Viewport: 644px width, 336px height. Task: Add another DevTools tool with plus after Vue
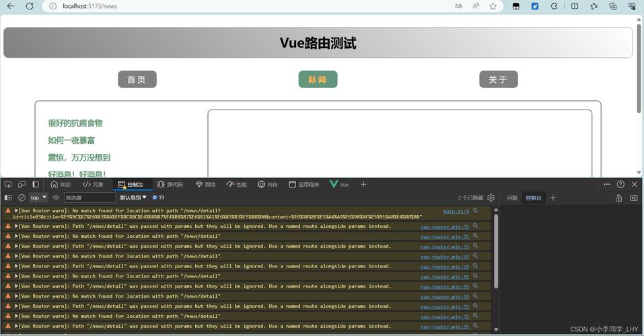point(363,184)
